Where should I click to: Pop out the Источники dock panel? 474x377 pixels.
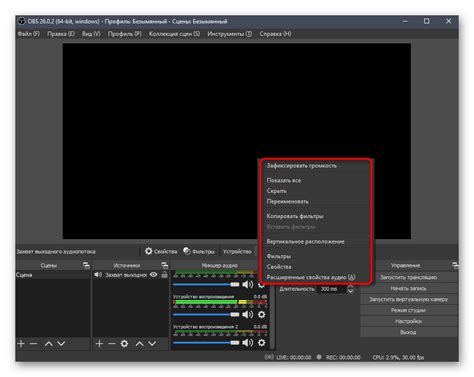164,265
